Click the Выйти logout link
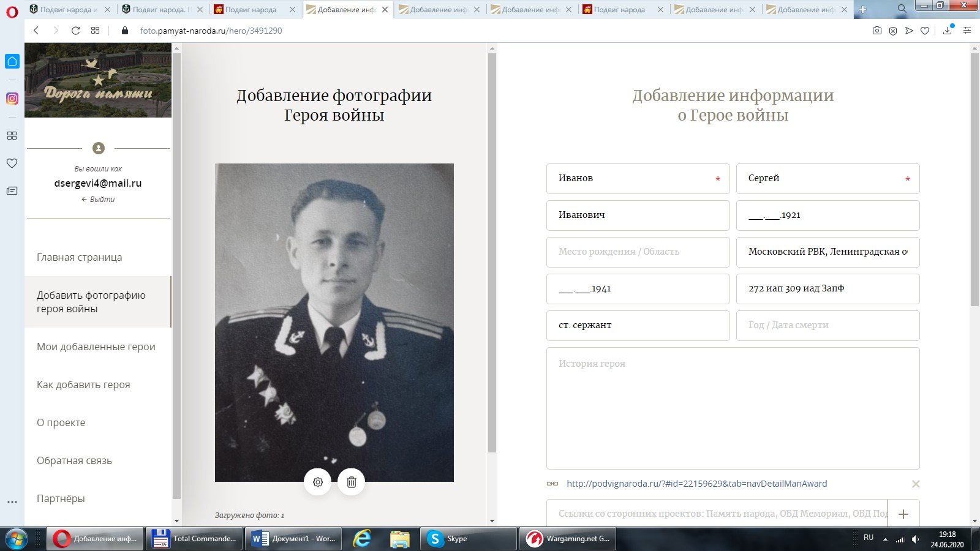This screenshot has height=551, width=980. click(x=98, y=200)
